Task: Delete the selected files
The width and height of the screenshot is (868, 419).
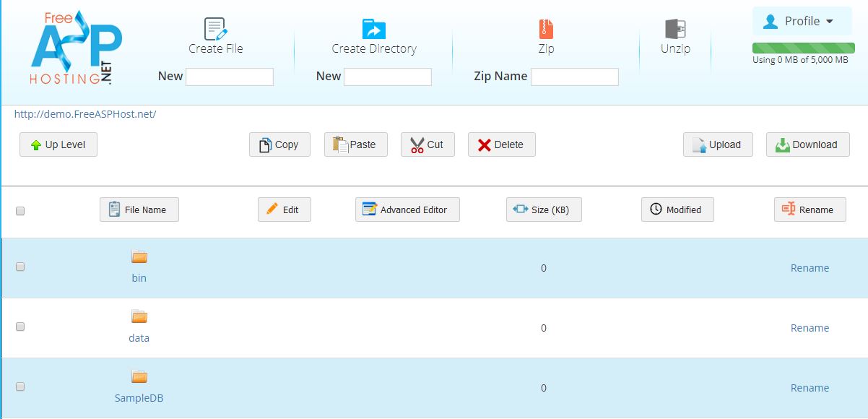Action: pyautogui.click(x=502, y=144)
